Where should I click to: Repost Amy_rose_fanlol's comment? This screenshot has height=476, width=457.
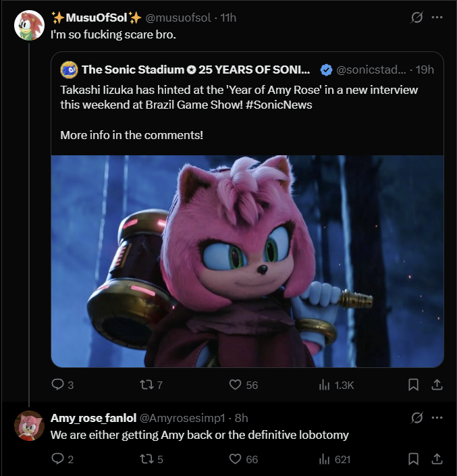click(146, 459)
